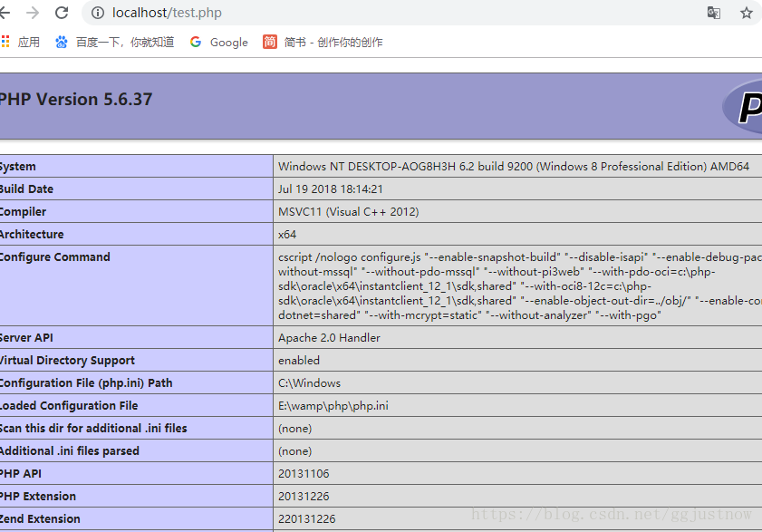Go forward with the forward arrow
The width and height of the screenshot is (762, 532).
click(x=33, y=13)
